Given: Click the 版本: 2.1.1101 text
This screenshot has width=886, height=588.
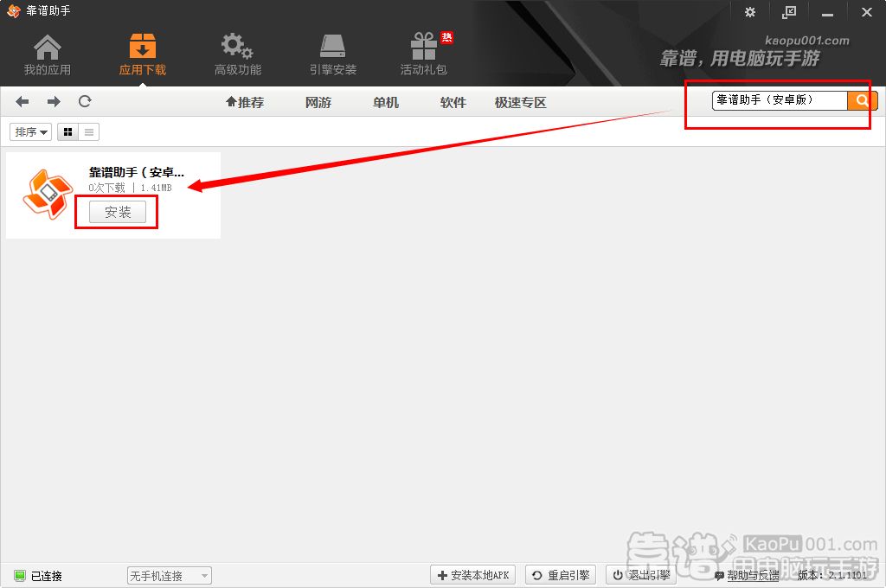Looking at the screenshot, I should click(831, 576).
